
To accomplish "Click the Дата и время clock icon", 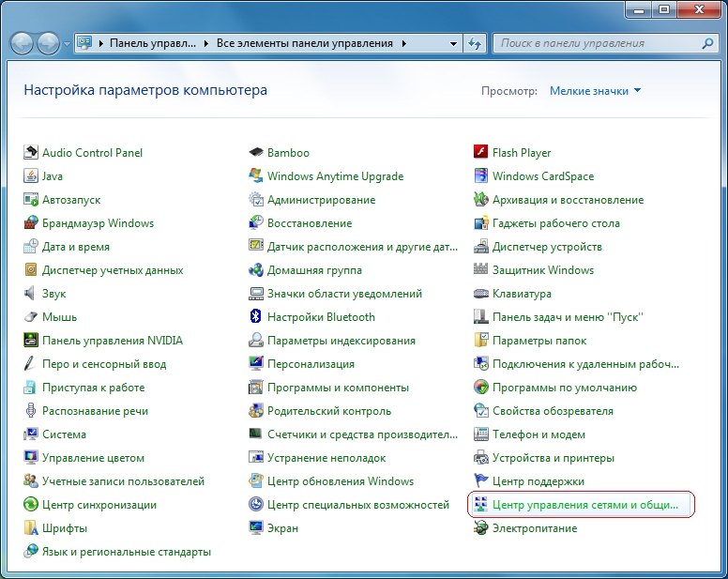I will (31, 247).
